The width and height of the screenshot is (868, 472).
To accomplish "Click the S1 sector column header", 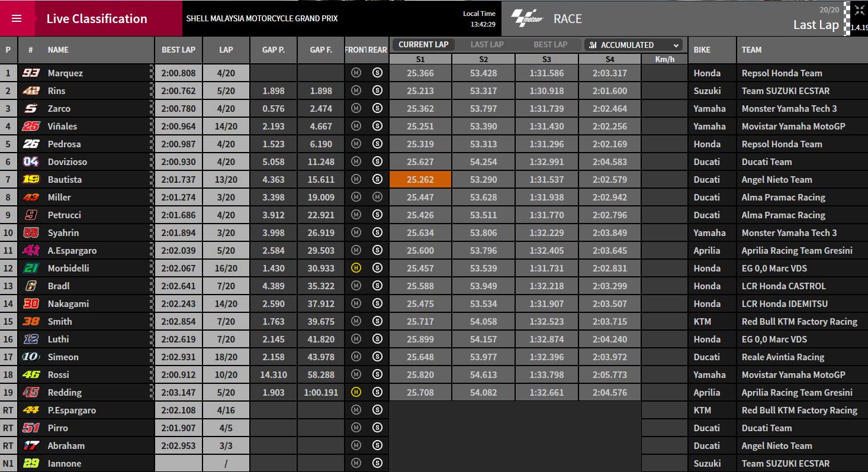I will pos(420,59).
